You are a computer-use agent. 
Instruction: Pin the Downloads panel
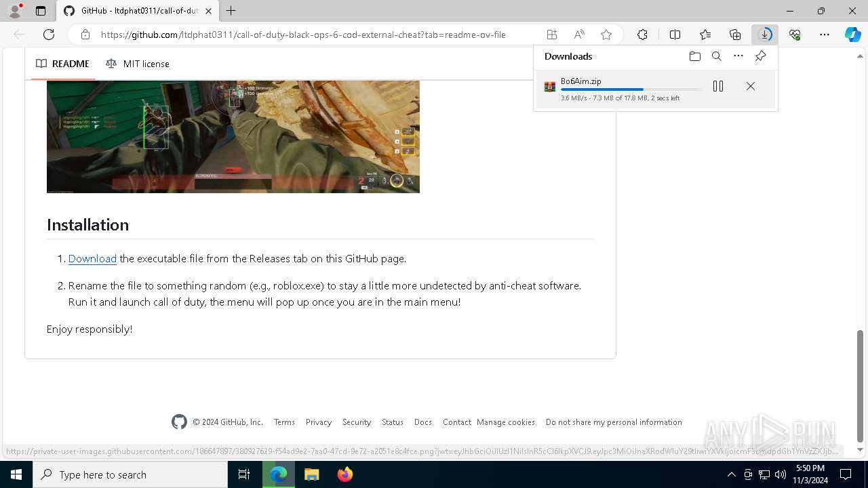click(x=760, y=56)
